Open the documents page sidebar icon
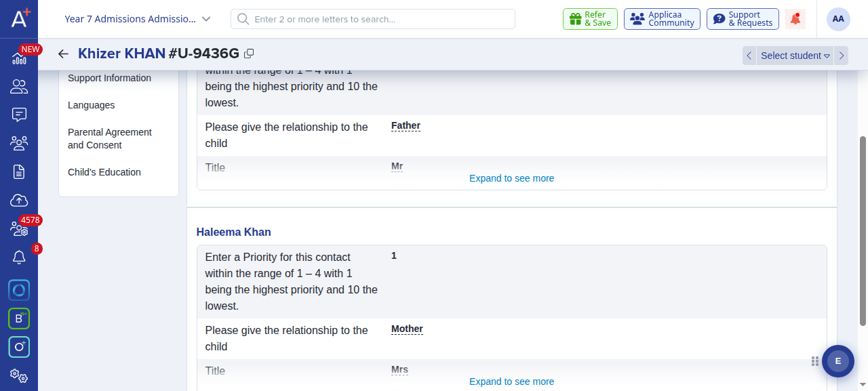Image resolution: width=868 pixels, height=391 pixels. pos(19,171)
